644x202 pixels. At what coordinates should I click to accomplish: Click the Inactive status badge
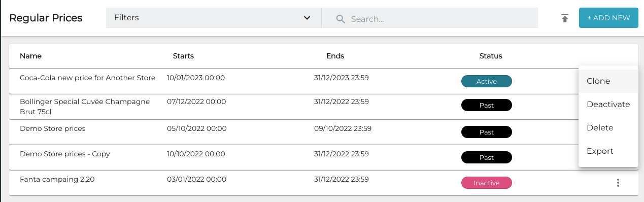coord(486,183)
